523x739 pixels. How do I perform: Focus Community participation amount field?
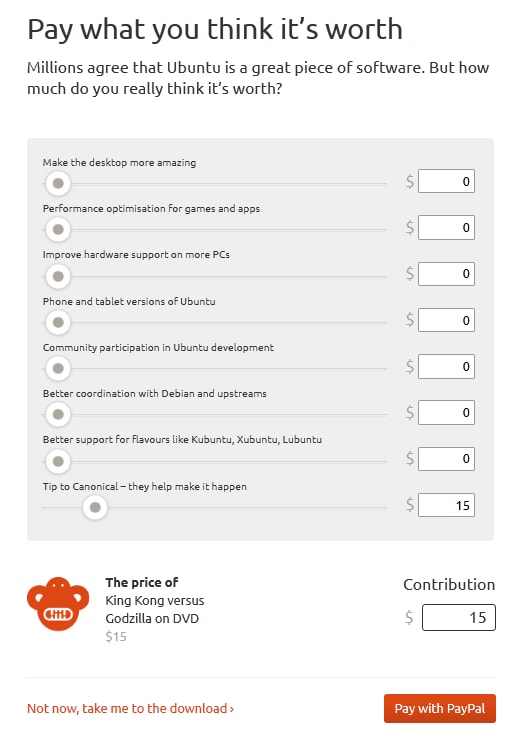tap(446, 366)
